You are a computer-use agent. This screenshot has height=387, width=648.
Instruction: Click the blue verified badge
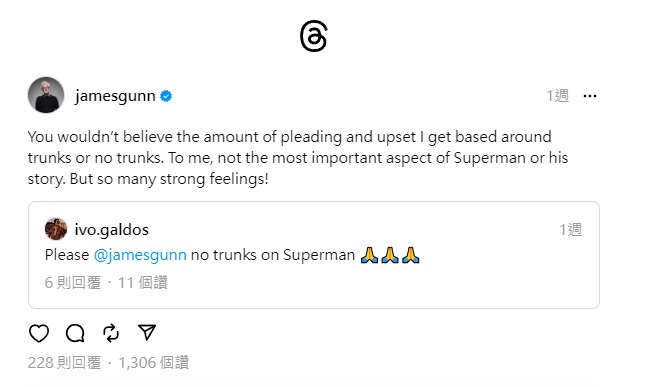pyautogui.click(x=166, y=96)
